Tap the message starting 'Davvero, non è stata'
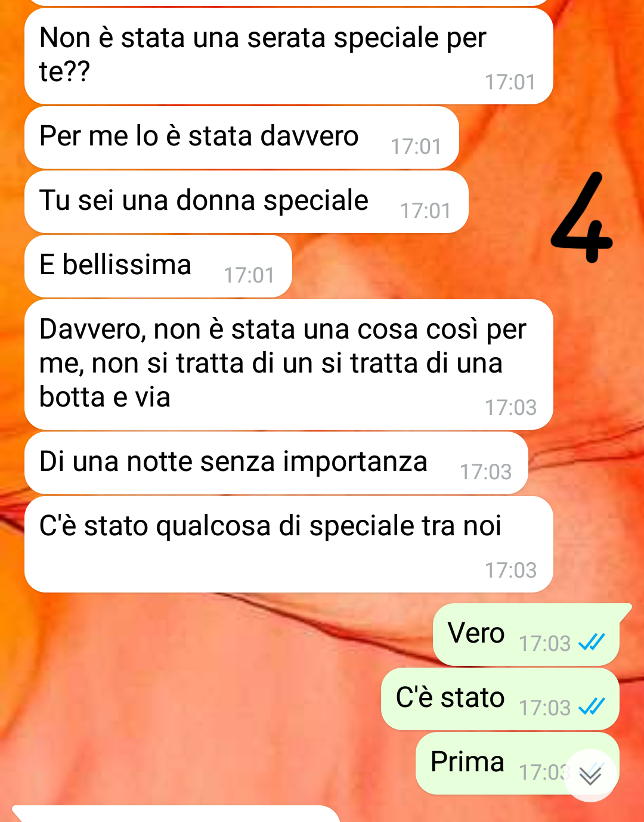The width and height of the screenshot is (644, 822). (289, 364)
